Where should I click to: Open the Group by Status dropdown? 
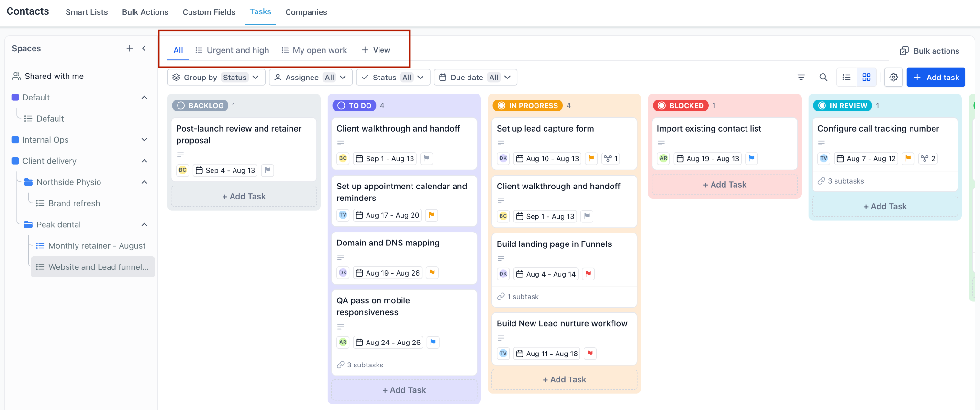tap(216, 77)
